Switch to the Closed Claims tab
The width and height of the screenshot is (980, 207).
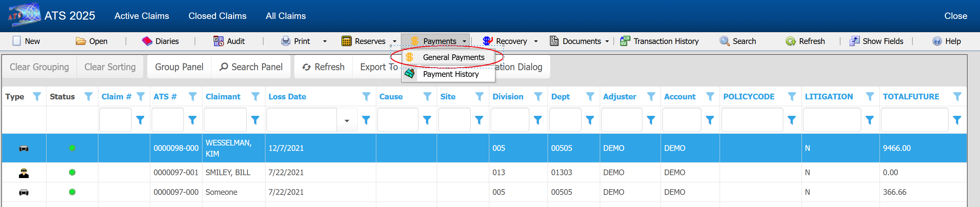click(x=217, y=16)
